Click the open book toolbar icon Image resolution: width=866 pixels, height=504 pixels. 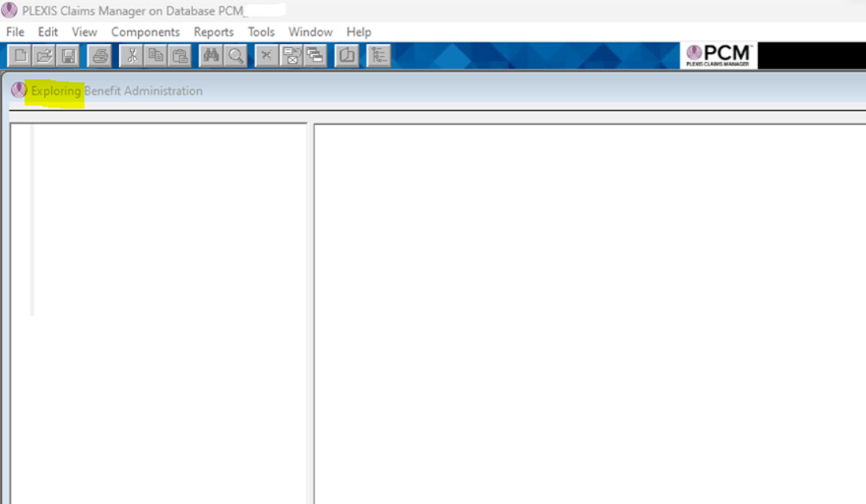tap(347, 56)
